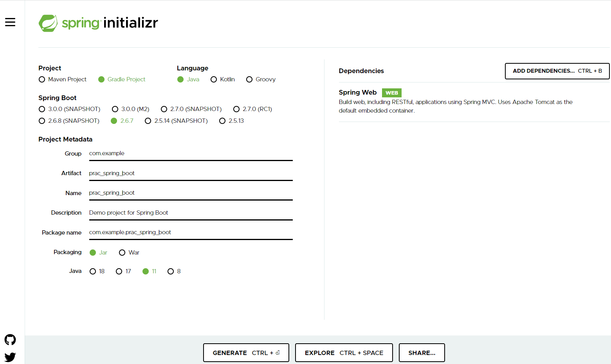This screenshot has height=364, width=611.
Task: Click the Spring Initializr logo
Action: coord(98,23)
